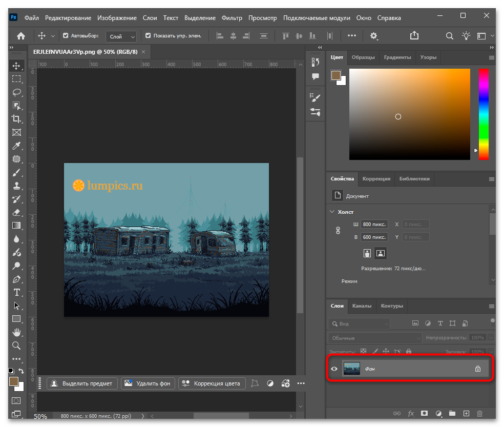Viewport: 504px width, 427px height.
Task: Select the Brush tool
Action: point(16,172)
